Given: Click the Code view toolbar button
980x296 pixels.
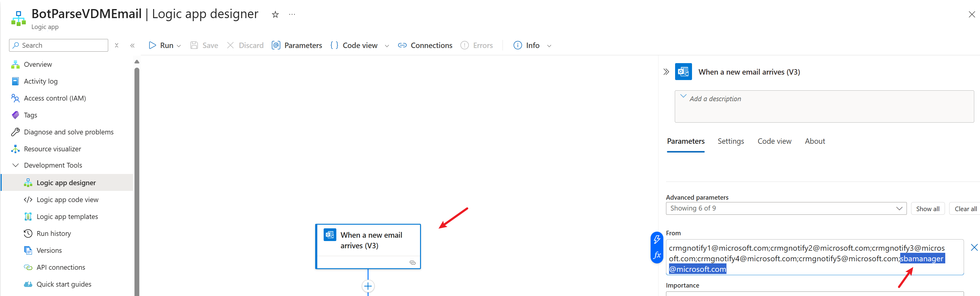Looking at the screenshot, I should [x=354, y=45].
